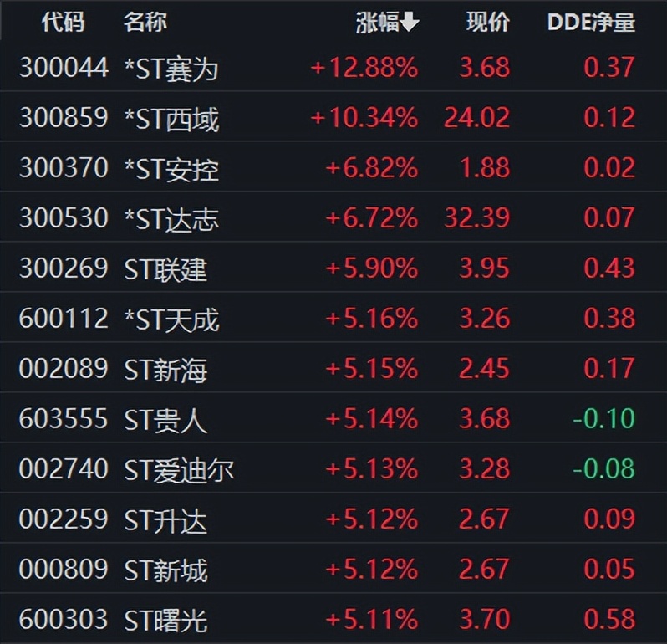The image size is (667, 644).
Task: Sort by the 现价 column header
Action: 487,23
